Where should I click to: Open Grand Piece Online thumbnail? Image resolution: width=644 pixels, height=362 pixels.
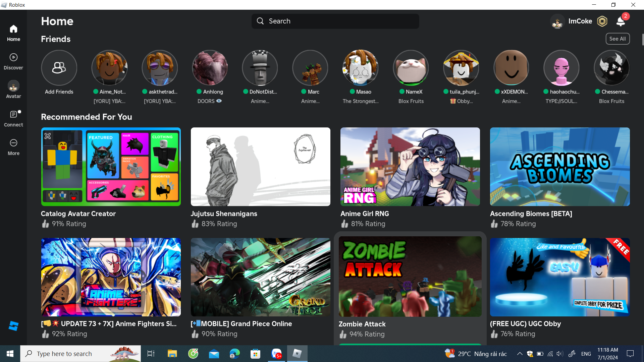[x=261, y=277]
